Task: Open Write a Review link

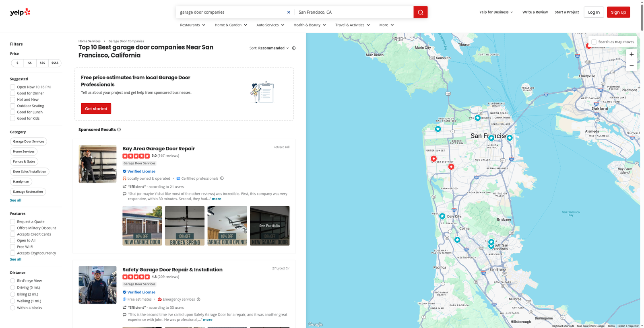Action: point(535,12)
